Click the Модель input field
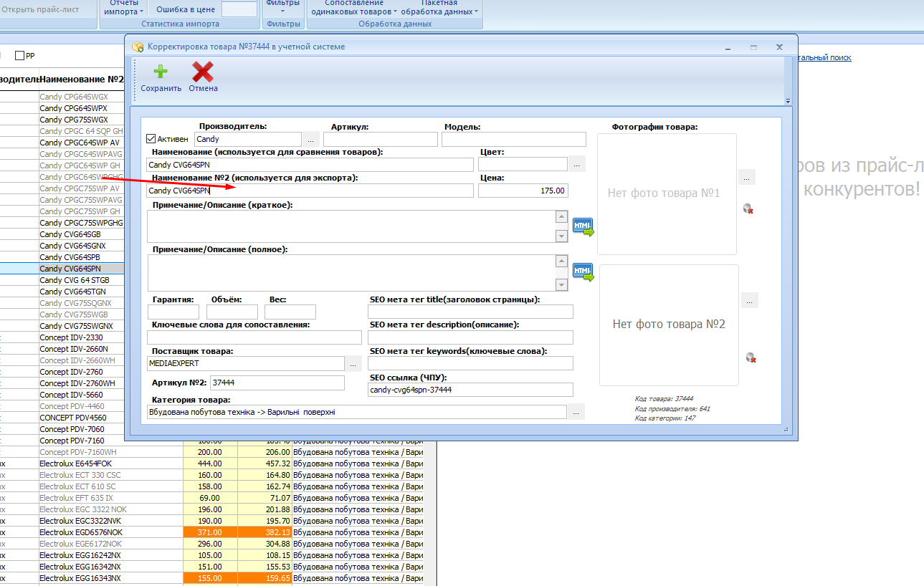This screenshot has height=586, width=924. [x=514, y=140]
